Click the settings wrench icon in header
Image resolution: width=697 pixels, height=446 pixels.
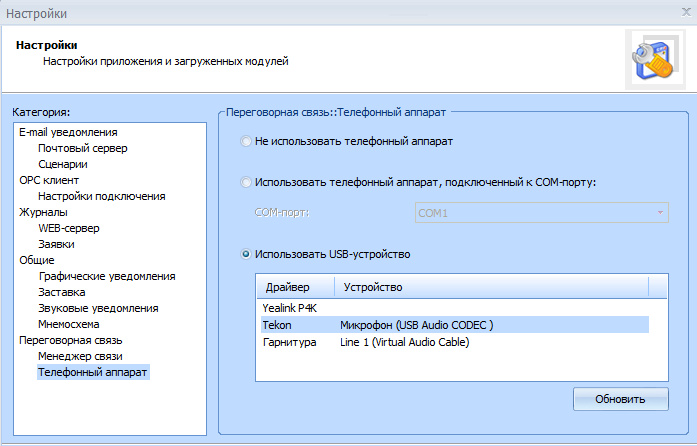click(x=649, y=58)
